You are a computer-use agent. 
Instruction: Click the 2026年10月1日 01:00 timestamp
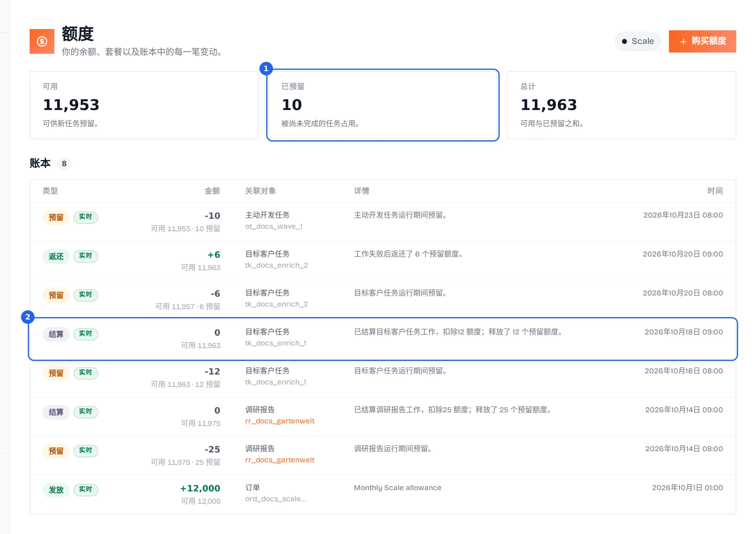[x=687, y=488]
